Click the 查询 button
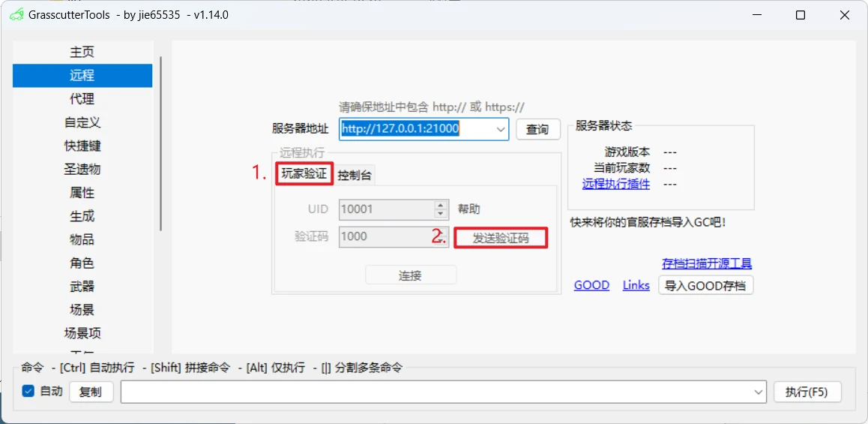 click(537, 129)
